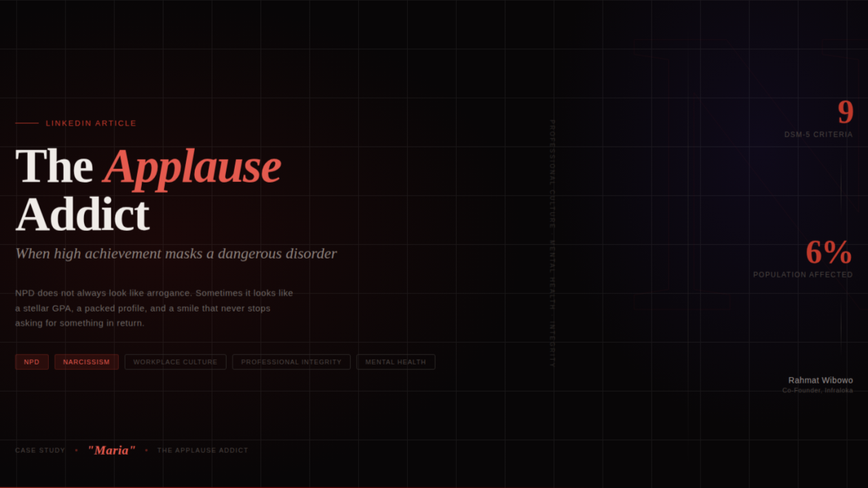Click the word The in title

coord(54,167)
